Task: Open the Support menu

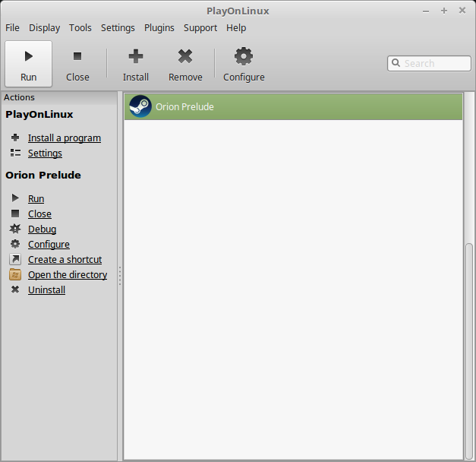Action: click(200, 28)
